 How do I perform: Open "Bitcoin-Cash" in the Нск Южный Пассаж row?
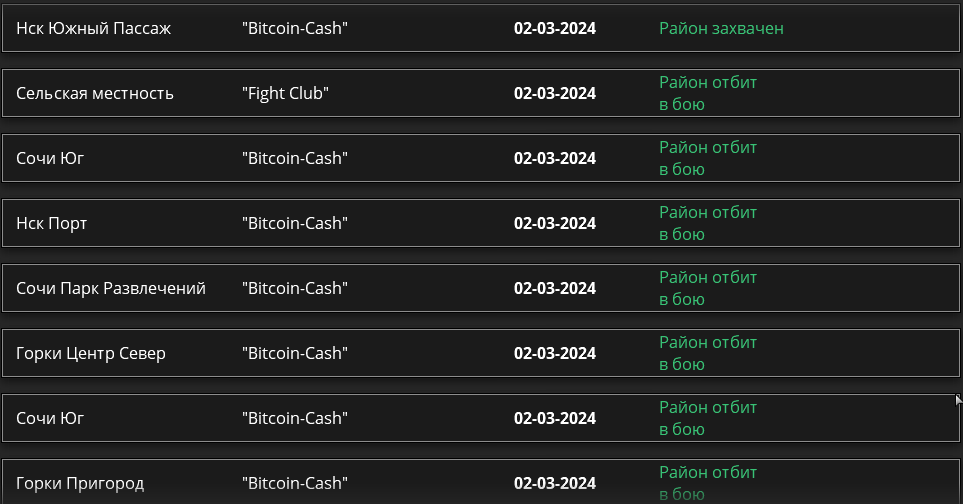pyautogui.click(x=295, y=28)
